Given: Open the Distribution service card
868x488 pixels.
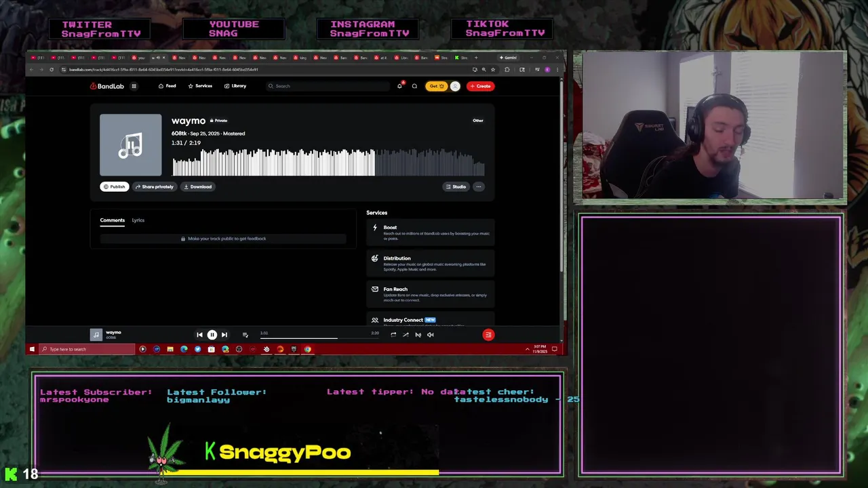Looking at the screenshot, I should pos(430,264).
